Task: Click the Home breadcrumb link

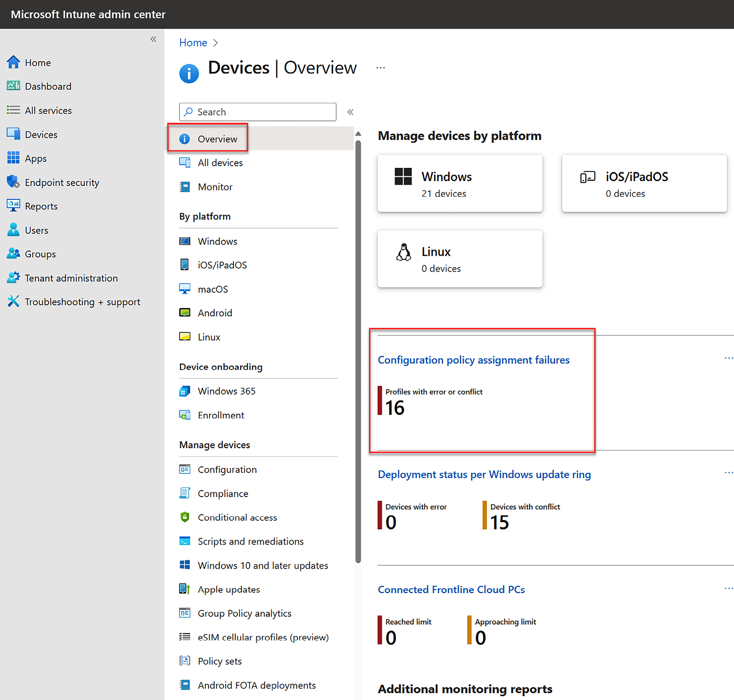Action: point(193,42)
